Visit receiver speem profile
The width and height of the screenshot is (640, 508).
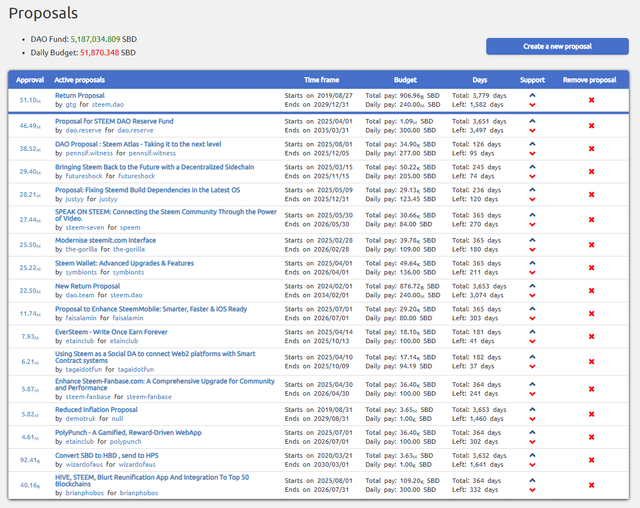pos(130,227)
